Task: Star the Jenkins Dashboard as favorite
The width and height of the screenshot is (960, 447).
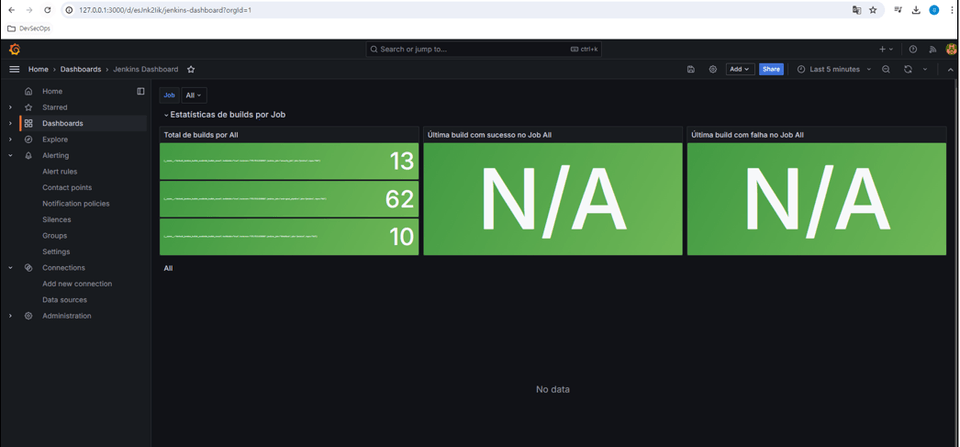Action: (x=191, y=69)
